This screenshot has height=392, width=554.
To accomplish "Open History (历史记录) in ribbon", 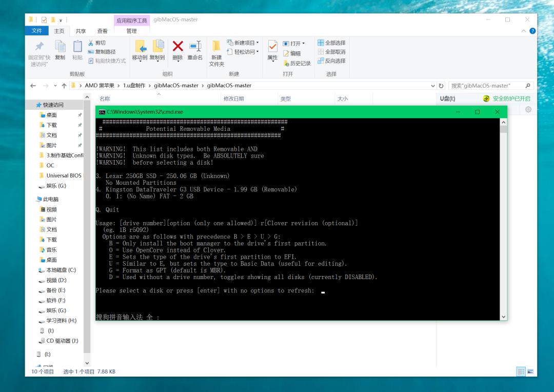I will click(x=297, y=63).
